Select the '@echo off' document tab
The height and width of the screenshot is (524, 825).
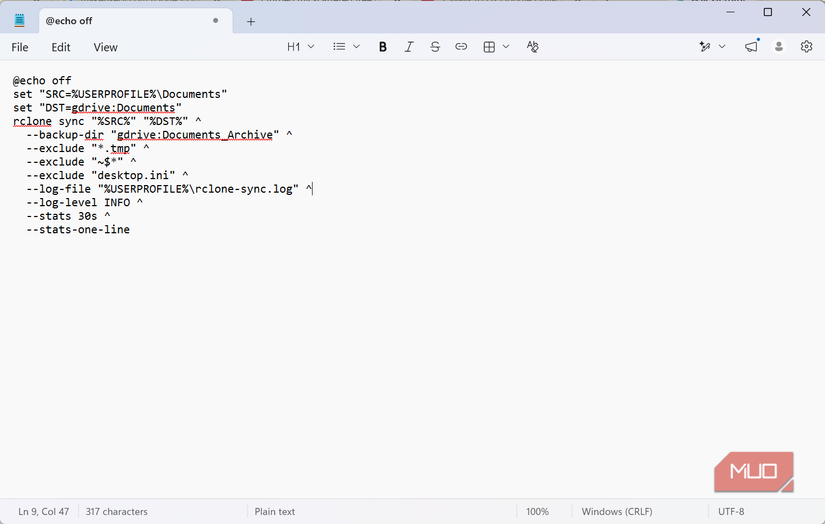(x=136, y=21)
